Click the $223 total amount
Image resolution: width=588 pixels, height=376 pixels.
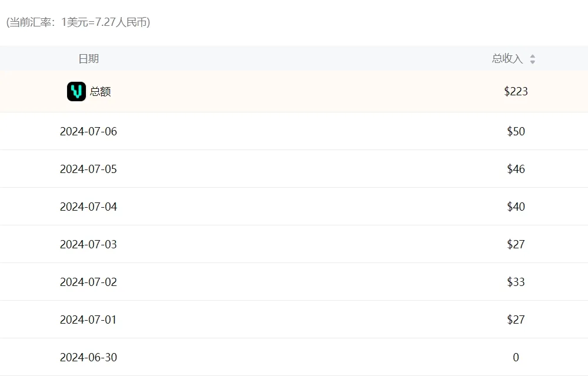tap(516, 92)
